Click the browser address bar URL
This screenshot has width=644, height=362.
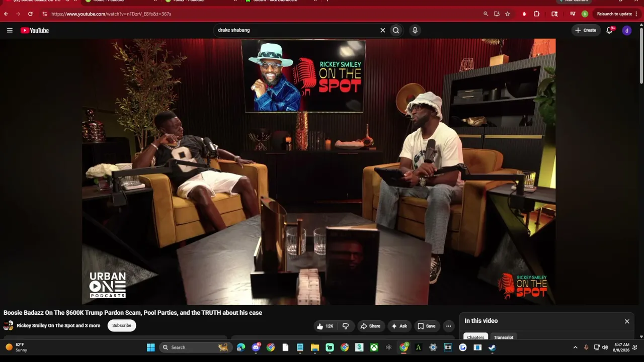click(111, 14)
